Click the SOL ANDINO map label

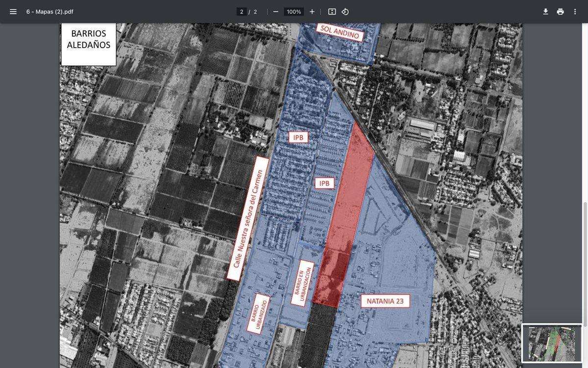click(340, 32)
